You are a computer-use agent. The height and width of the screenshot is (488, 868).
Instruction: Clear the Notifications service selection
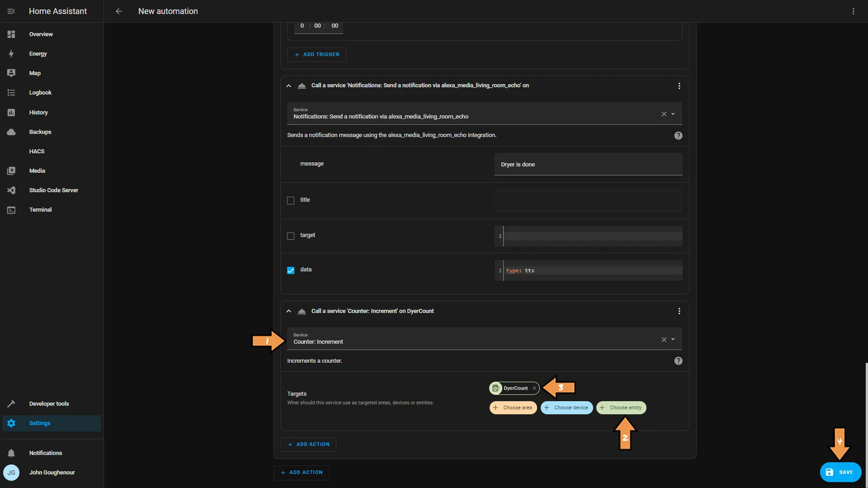(664, 114)
